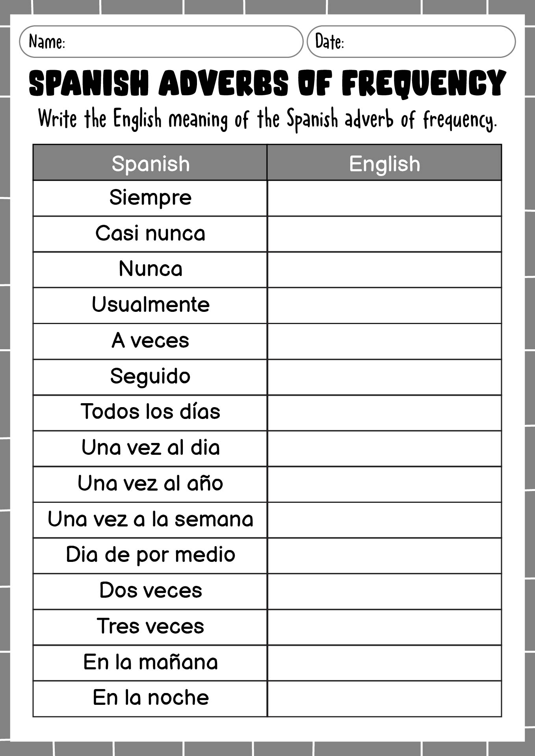Viewport: 535px width, 756px height.
Task: Click the English cell beside Nunca
Action: pos(384,270)
